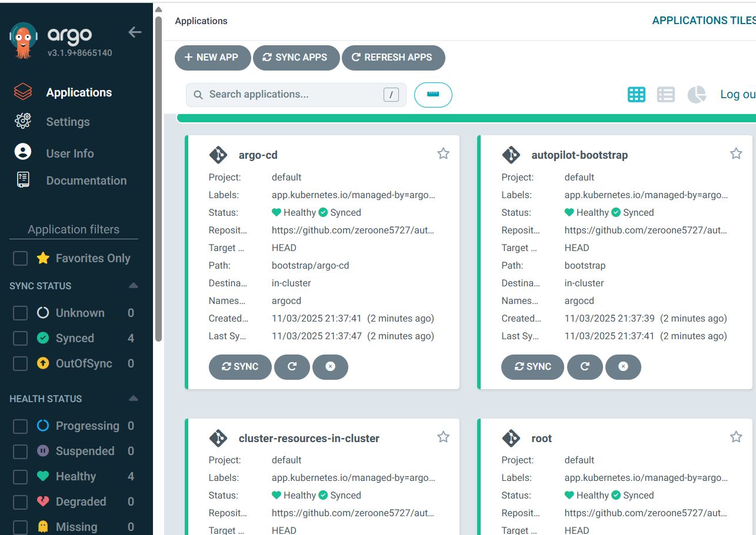The image size is (756, 535).
Task: Refresh the argo-cd application
Action: 292,367
